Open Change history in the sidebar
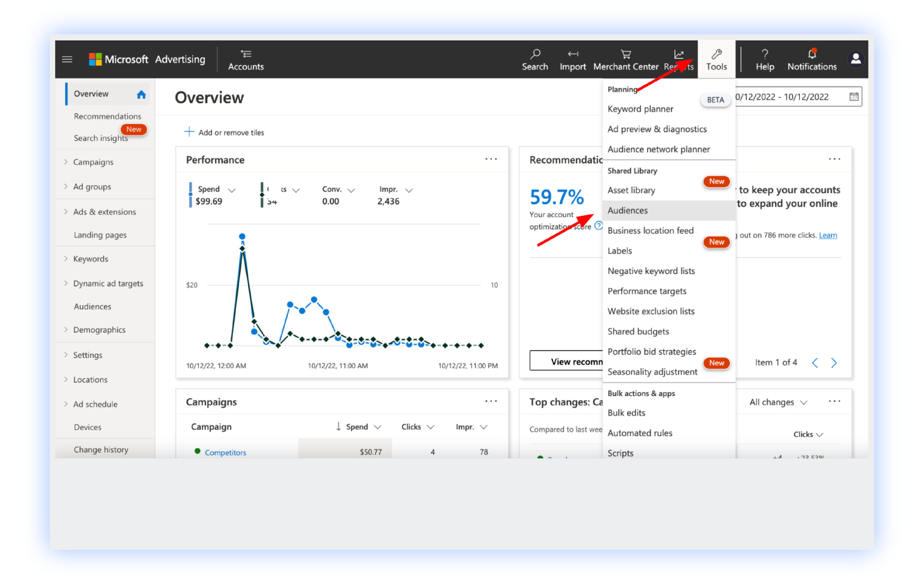The height and width of the screenshot is (584, 924). click(101, 449)
